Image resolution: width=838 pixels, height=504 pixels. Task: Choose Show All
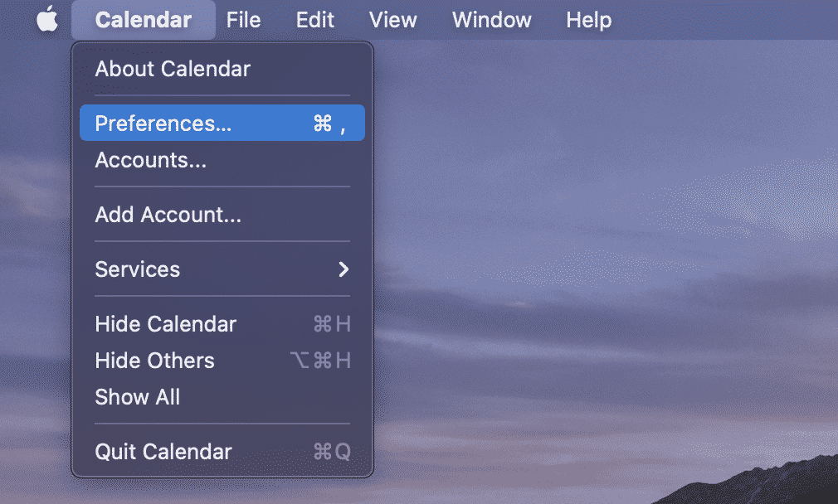[x=222, y=397]
